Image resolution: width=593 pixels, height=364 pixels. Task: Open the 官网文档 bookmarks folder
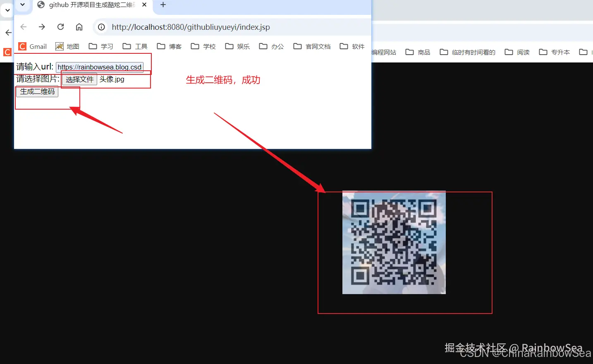click(312, 46)
